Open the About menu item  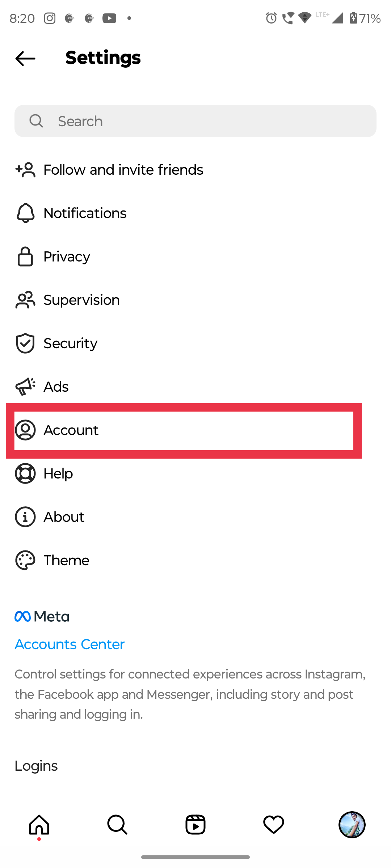195,517
